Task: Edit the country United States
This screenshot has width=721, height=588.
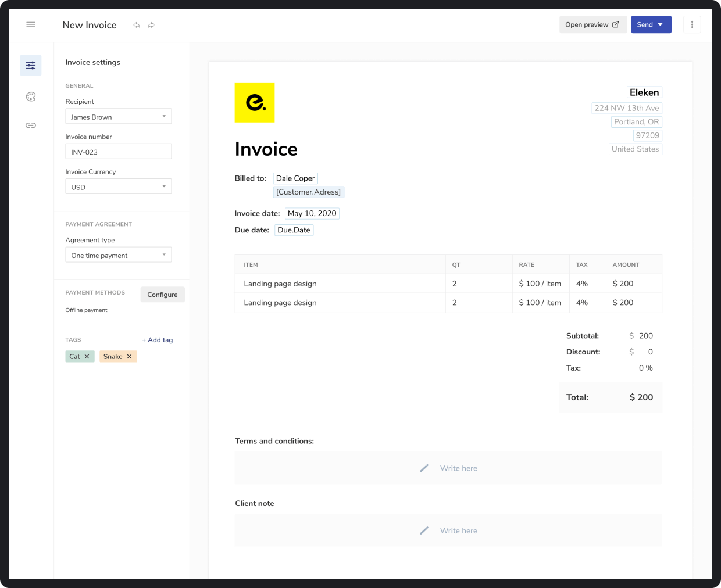Action: [x=636, y=149]
